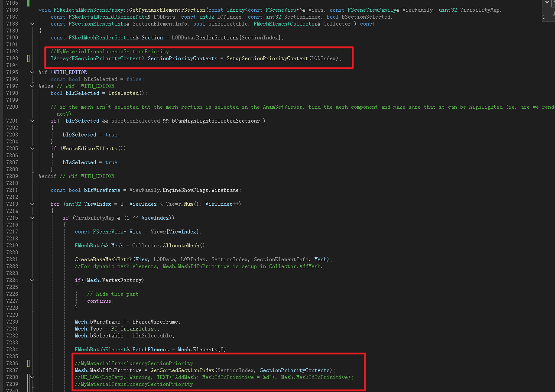
Task: Collapse the #if !WITH_EDITOR region at line 7195
Action: click(32, 72)
